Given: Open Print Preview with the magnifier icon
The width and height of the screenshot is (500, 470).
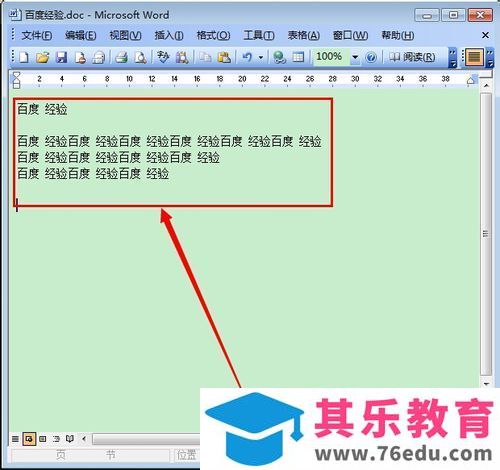Looking at the screenshot, I should pyautogui.click(x=140, y=57).
